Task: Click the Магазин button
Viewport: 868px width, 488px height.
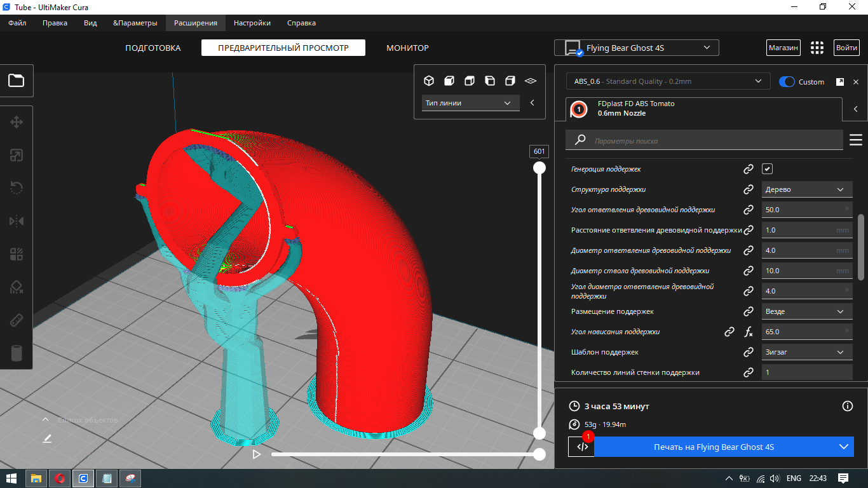Action: click(x=783, y=48)
